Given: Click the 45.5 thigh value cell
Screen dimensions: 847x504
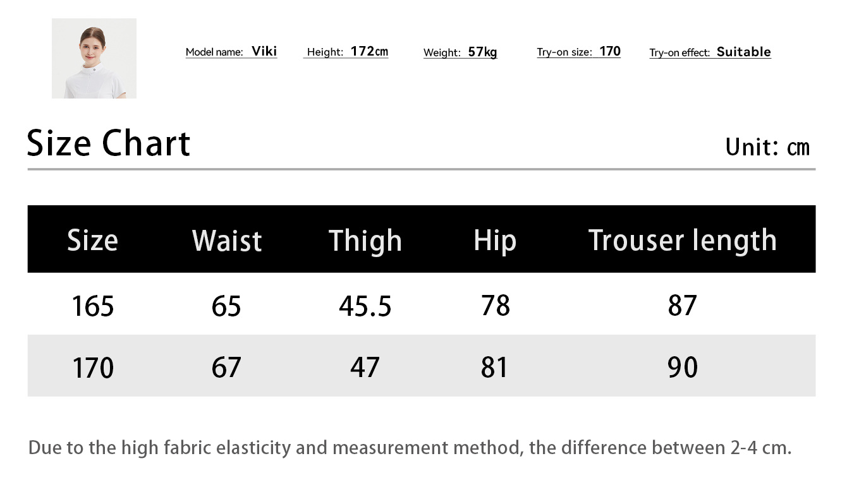Looking at the screenshot, I should tap(365, 306).
